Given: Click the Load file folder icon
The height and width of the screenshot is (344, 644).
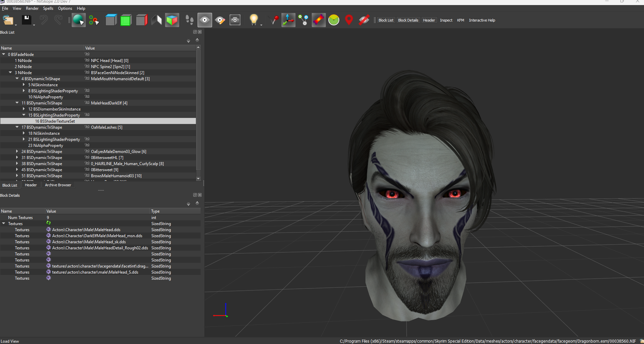Looking at the screenshot, I should point(8,20).
